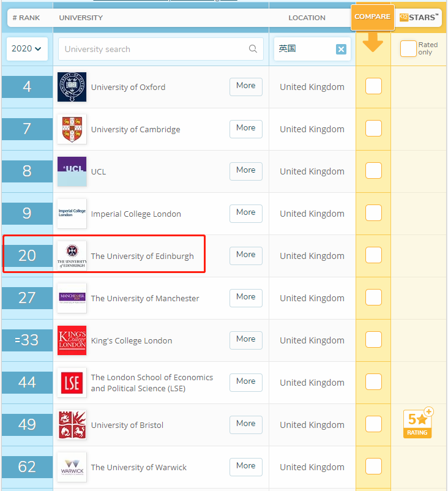Tick compare checkbox for Imperial College London

373,213
